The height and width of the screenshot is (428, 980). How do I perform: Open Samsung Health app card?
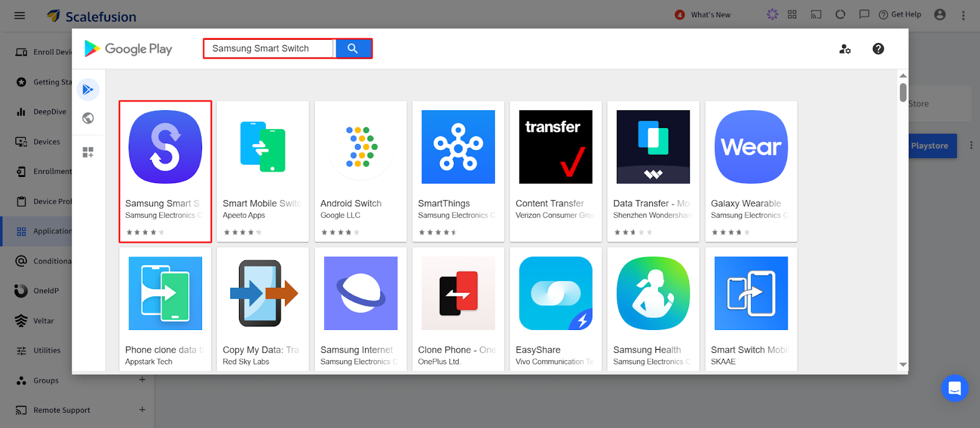[654, 309]
